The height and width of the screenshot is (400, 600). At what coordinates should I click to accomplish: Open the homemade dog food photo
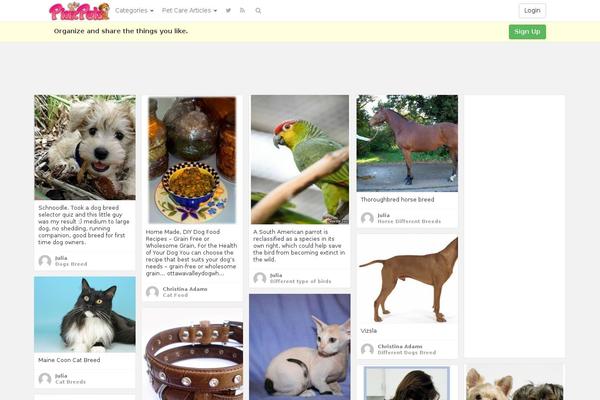pyautogui.click(x=192, y=160)
